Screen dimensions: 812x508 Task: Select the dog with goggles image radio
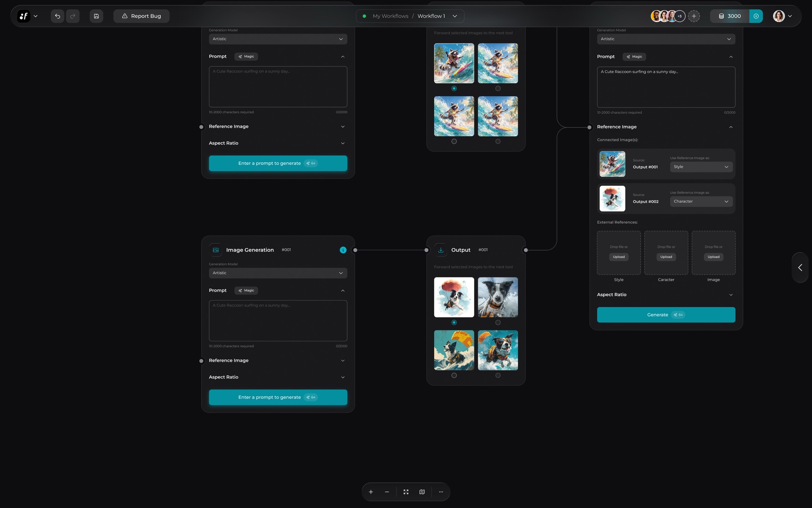pyautogui.click(x=498, y=375)
